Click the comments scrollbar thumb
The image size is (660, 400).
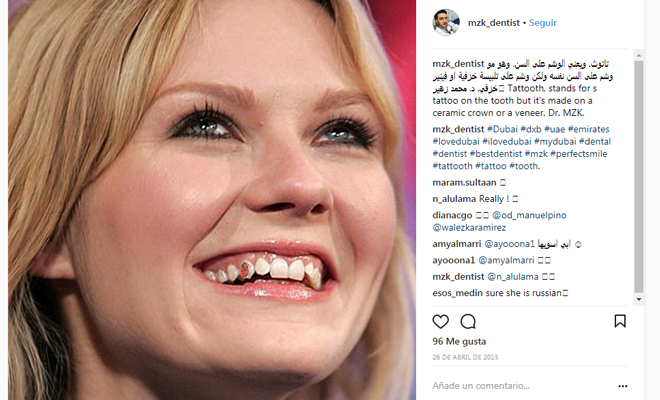coord(639,176)
